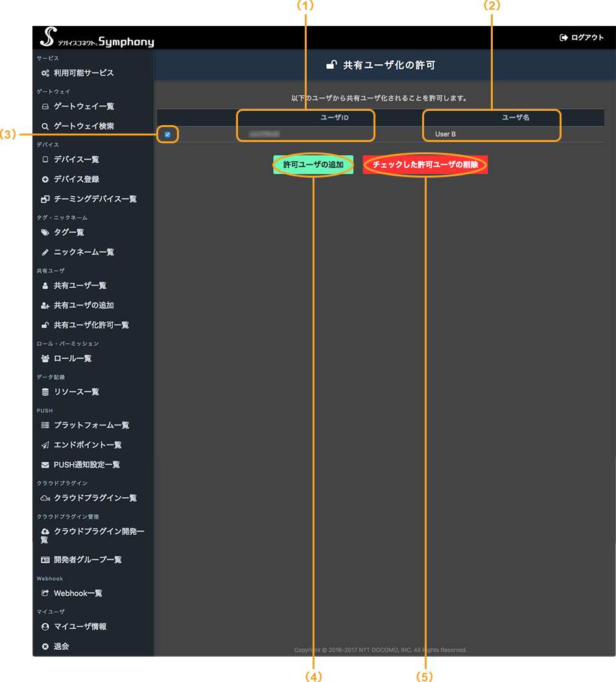Viewport: 616px width, 682px height.
Task: Go to ロール一覧
Action: (x=73, y=359)
